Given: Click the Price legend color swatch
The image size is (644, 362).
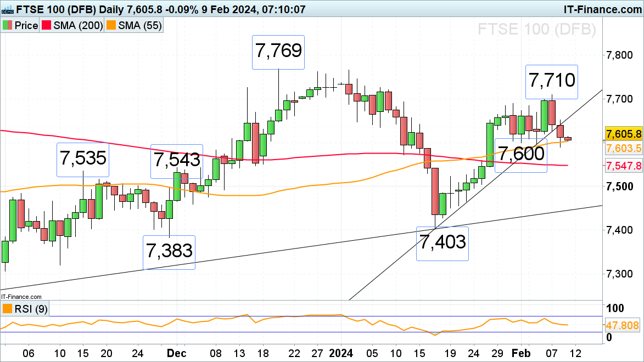Looking at the screenshot, I should coord(7,25).
